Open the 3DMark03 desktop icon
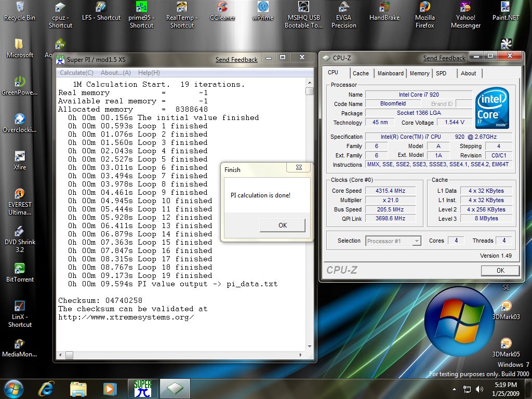This screenshot has height=399, width=532. pyautogui.click(x=506, y=311)
